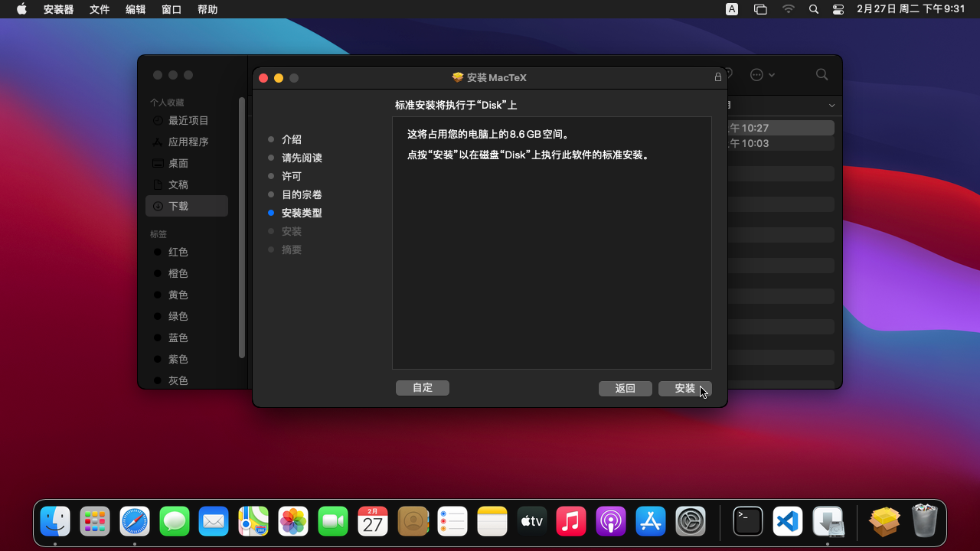Open the 编辑 menu
Screen dimensions: 980x551
coord(136,9)
